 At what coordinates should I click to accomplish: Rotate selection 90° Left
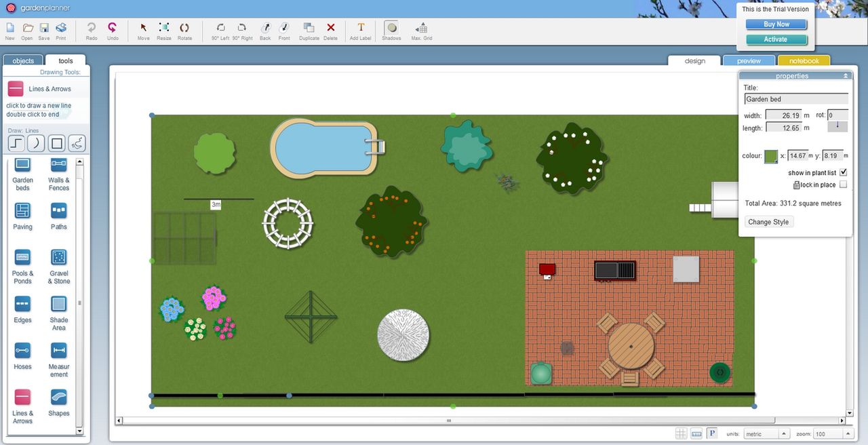point(220,31)
